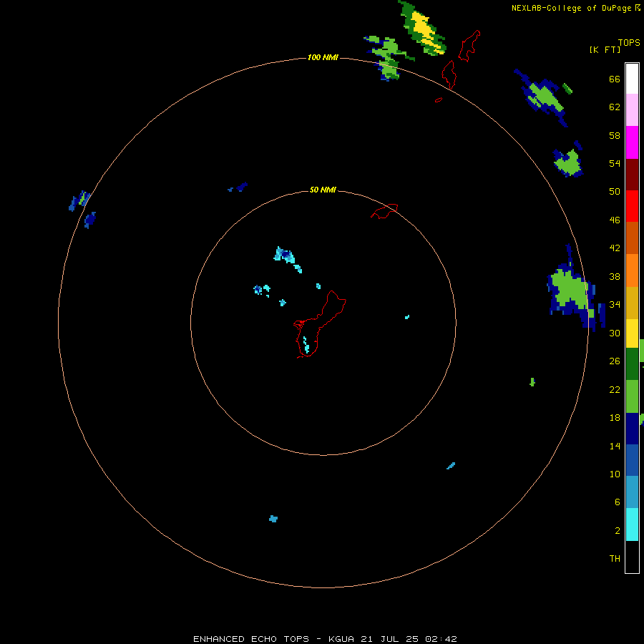The height and width of the screenshot is (644, 644).
Task: Click the 26 value on the legend
Action: tap(615, 361)
